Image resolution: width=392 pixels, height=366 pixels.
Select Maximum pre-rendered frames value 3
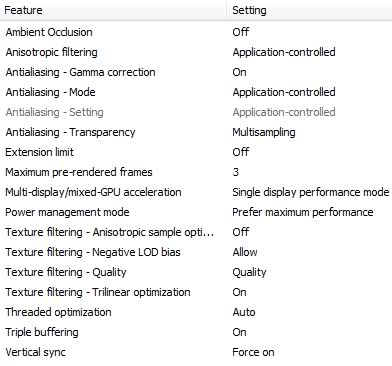[236, 172]
